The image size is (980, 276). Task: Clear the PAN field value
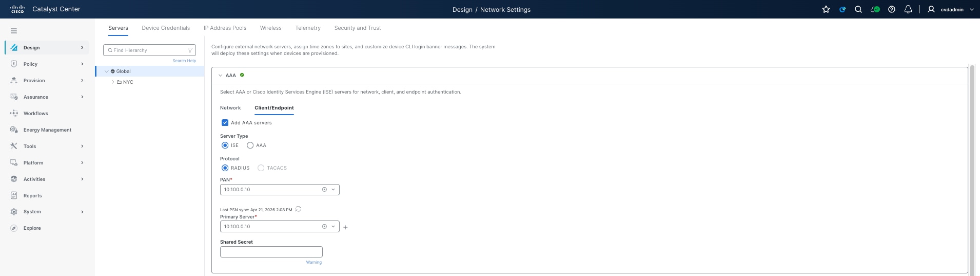324,190
